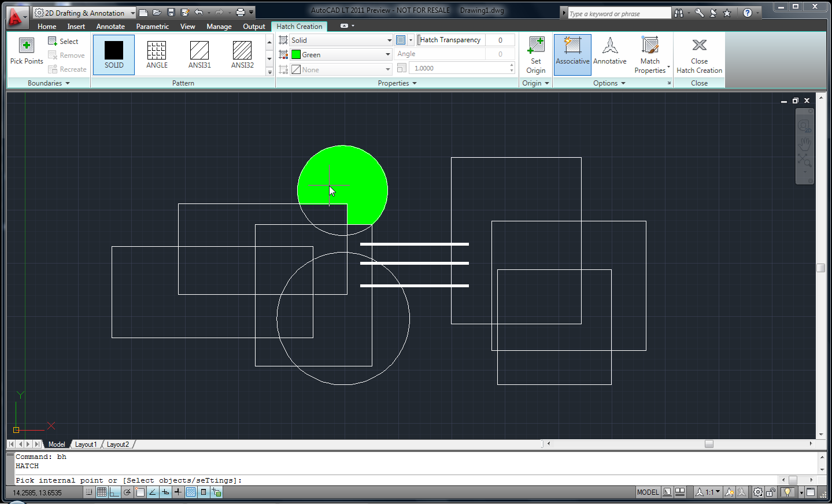Toggle Dynamic Input in status bar
This screenshot has height=504, width=832.
(x=165, y=492)
